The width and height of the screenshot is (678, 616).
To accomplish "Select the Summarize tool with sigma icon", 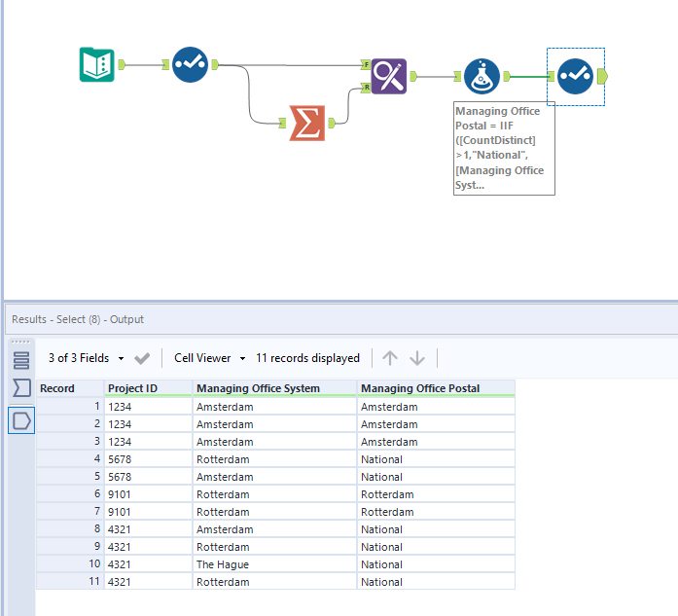I will pos(307,123).
